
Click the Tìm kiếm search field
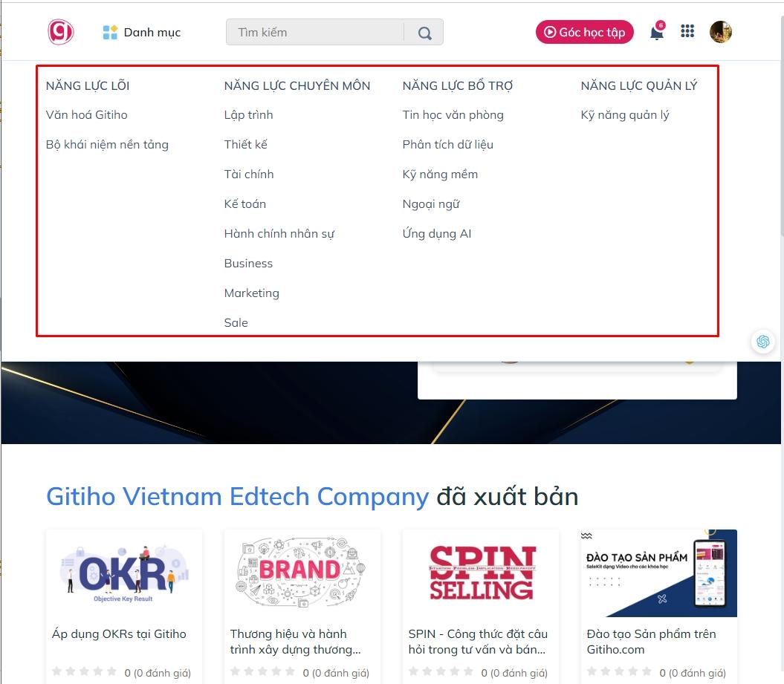[x=314, y=33]
